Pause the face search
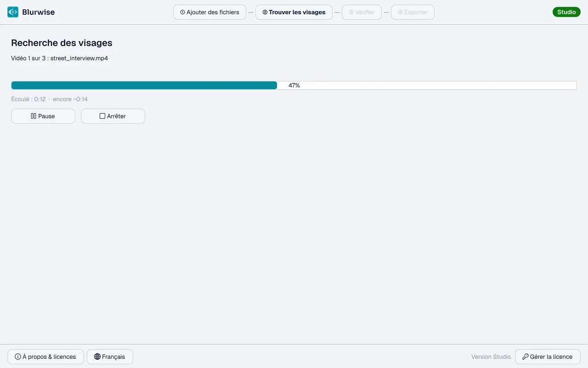 pos(43,116)
